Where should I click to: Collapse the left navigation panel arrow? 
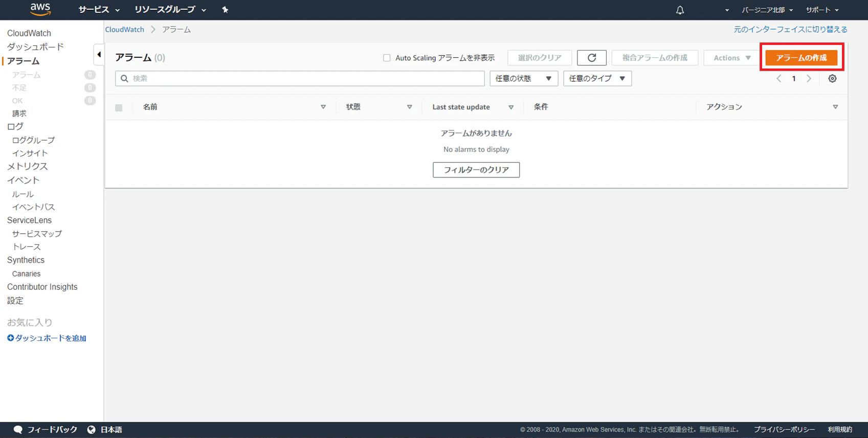tap(99, 54)
